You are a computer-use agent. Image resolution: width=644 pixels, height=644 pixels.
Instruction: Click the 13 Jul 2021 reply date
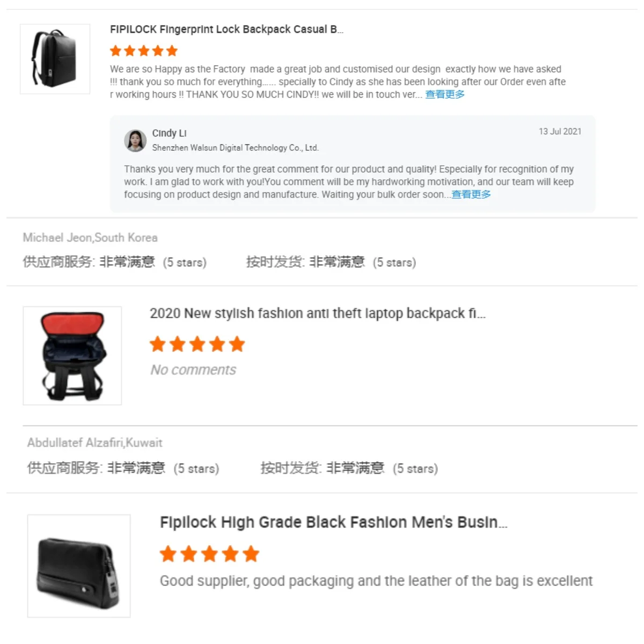click(560, 131)
